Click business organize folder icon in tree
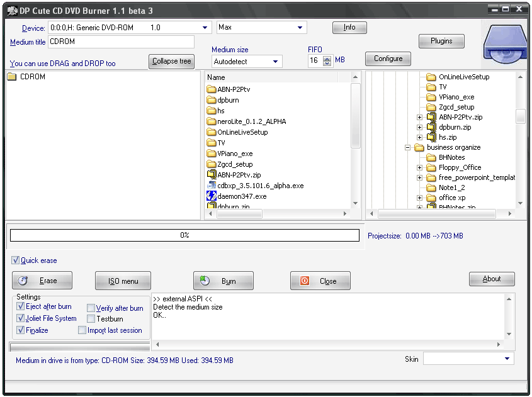This screenshot has height=397, width=532. pyautogui.click(x=419, y=147)
